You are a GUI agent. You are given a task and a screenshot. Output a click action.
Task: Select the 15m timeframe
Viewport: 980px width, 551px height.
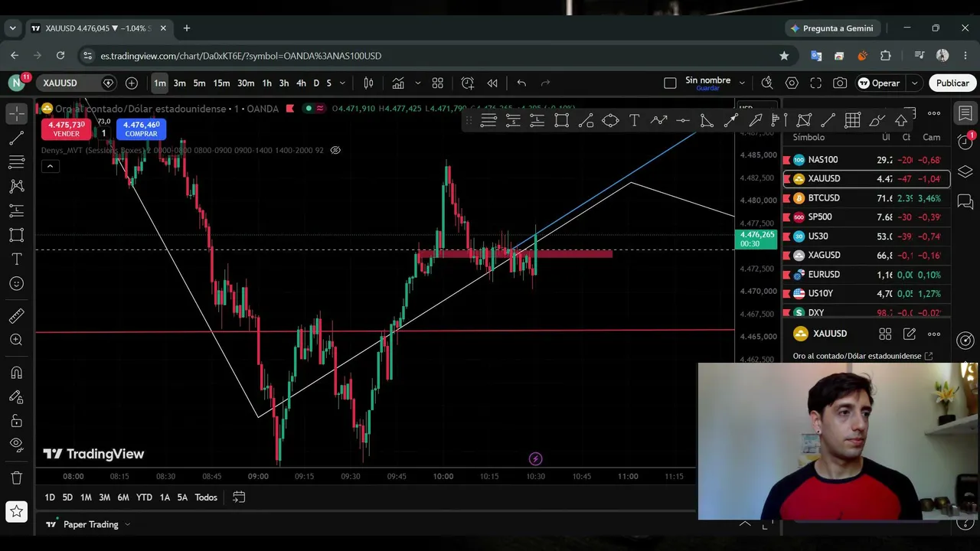(x=221, y=83)
